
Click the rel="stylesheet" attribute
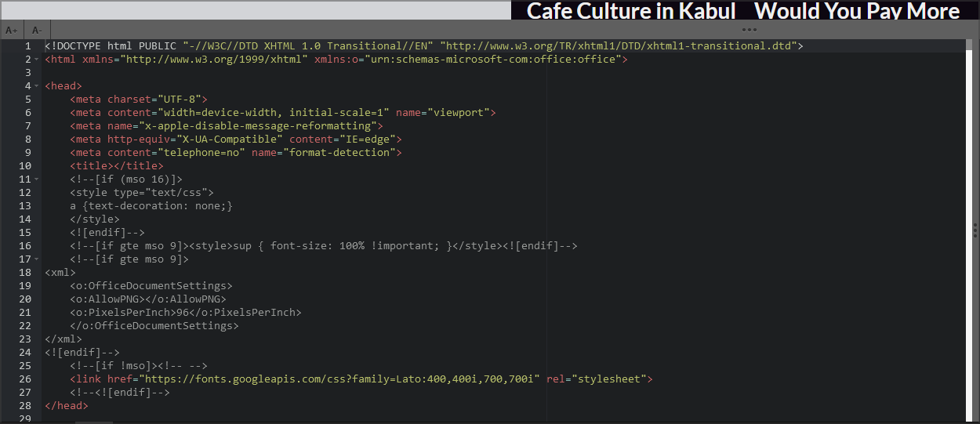tap(597, 379)
